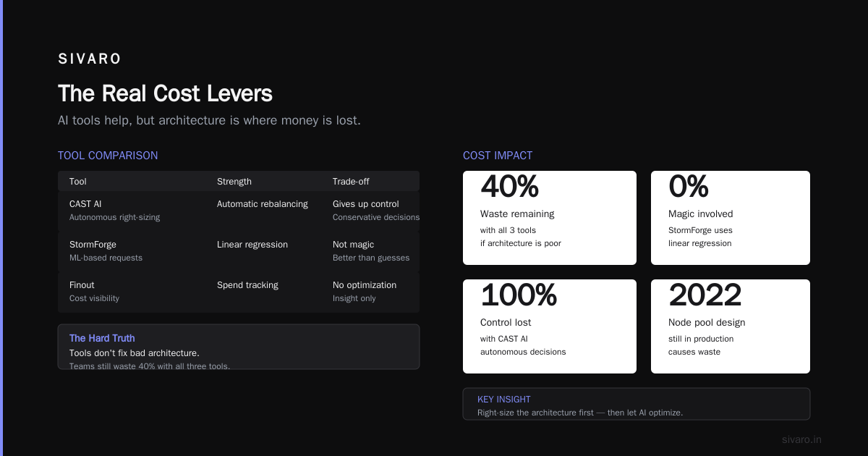The height and width of the screenshot is (456, 868).
Task: Click 'still in production' card text
Action: tap(701, 339)
